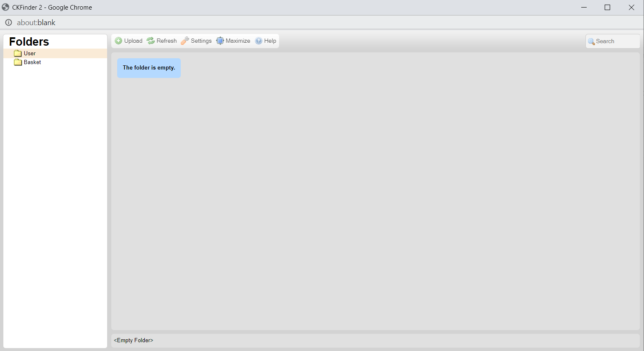Click the Refresh arrows icon
Viewport: 644px width, 351px height.
click(151, 41)
